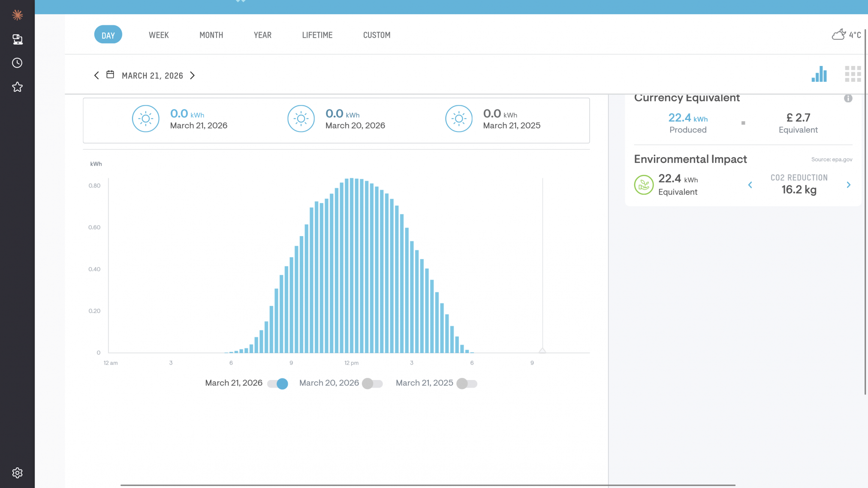
Task: Open the history clock icon in sidebar
Action: coord(17,63)
